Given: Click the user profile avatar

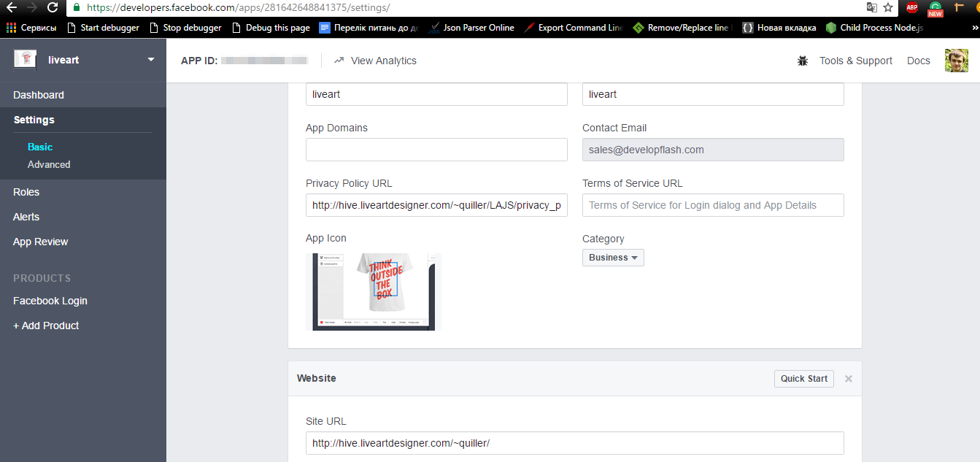Looking at the screenshot, I should click(x=957, y=61).
